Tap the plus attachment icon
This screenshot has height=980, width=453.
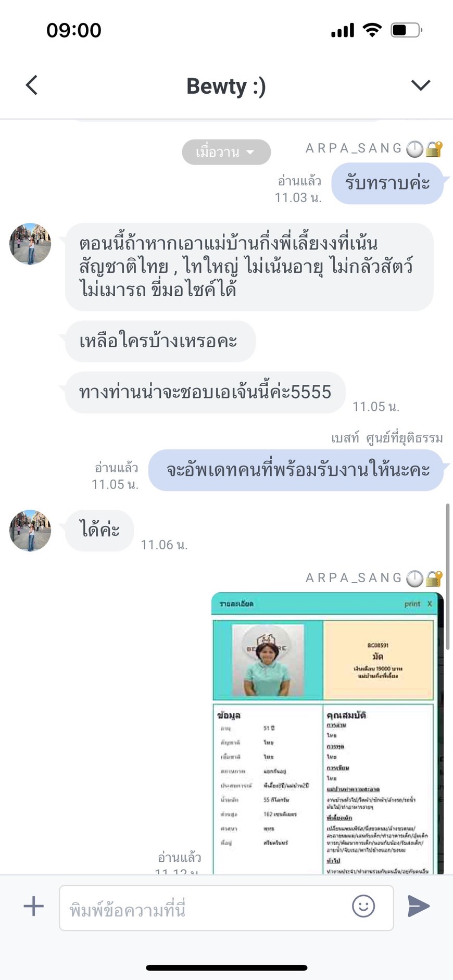click(34, 906)
